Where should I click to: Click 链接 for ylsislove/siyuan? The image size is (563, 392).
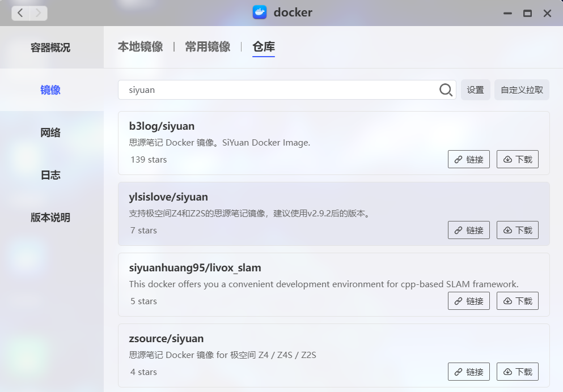468,230
